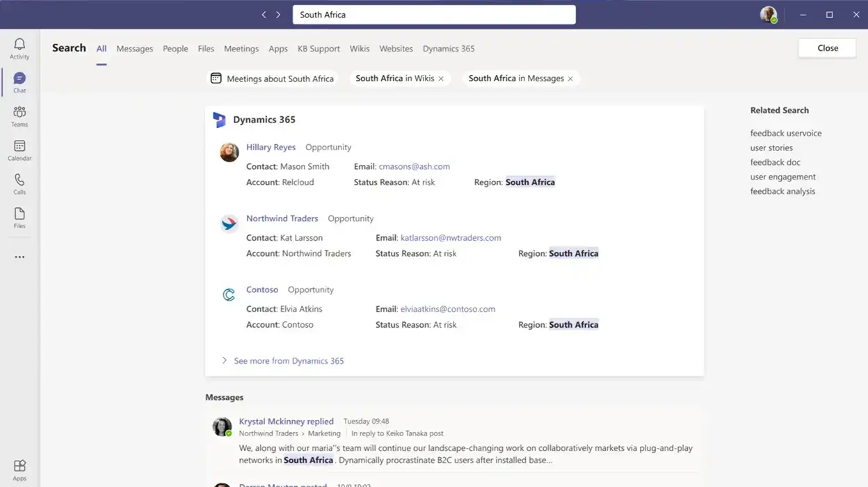Switch to the Dynamics 365 tab
The height and width of the screenshot is (487, 868).
449,49
